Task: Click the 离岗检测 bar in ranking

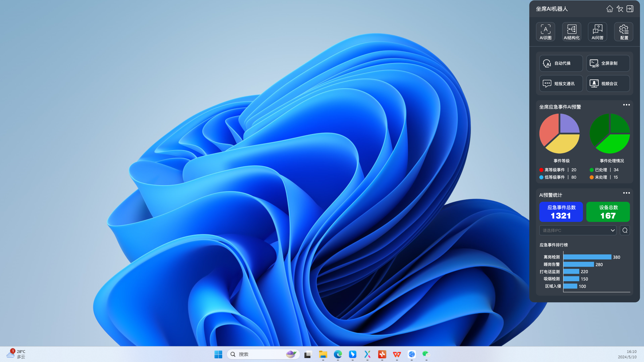Action: tap(587, 257)
